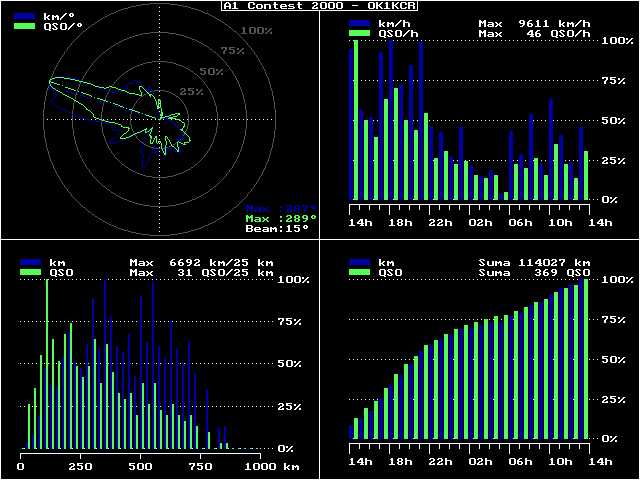
Task: Select the blue km/h legend swatch
Action: tap(361, 22)
